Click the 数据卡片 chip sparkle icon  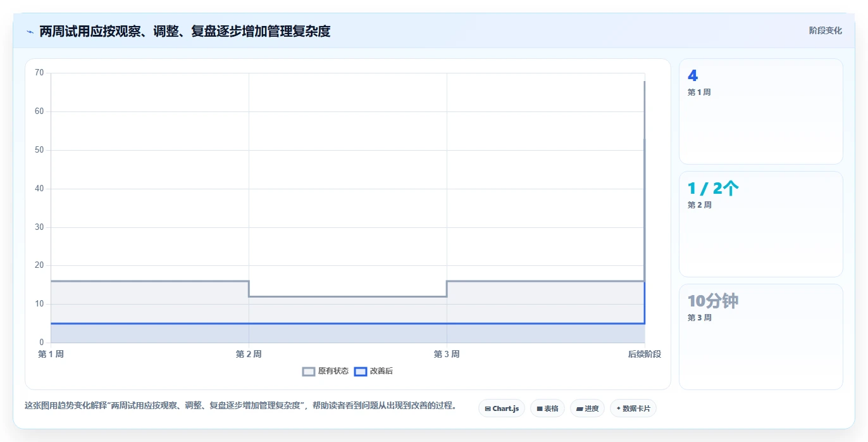pyautogui.click(x=619, y=408)
